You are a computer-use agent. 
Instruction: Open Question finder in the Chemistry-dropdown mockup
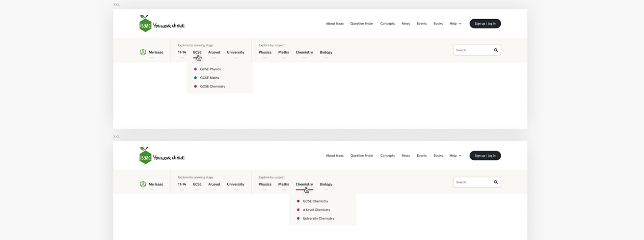362,155
